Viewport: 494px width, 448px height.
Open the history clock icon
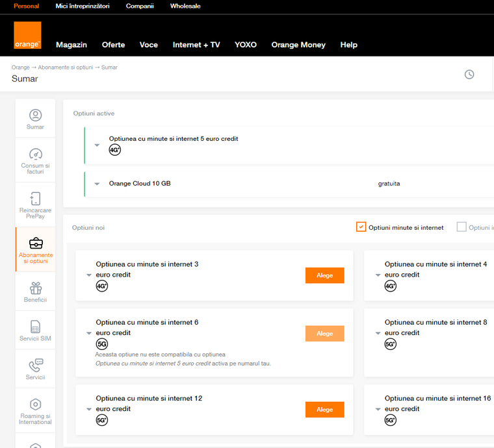coord(469,74)
